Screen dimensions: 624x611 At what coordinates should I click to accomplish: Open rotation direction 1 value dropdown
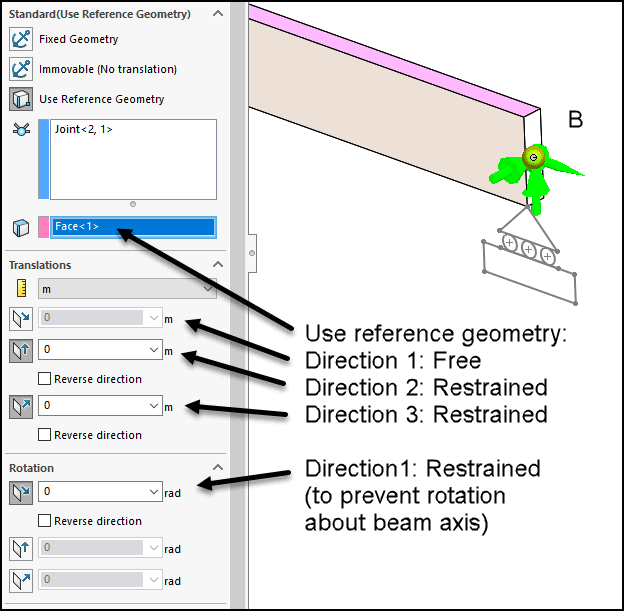pyautogui.click(x=154, y=492)
